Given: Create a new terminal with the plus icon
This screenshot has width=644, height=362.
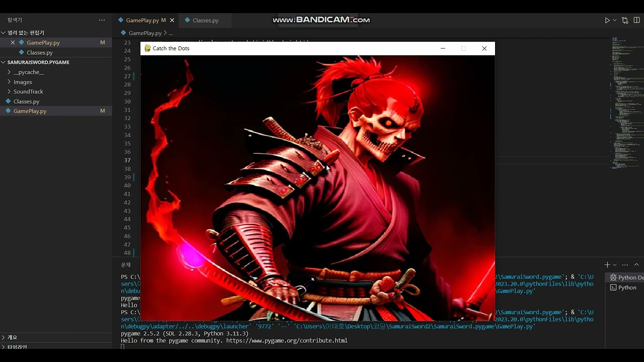Looking at the screenshot, I should pyautogui.click(x=607, y=265).
